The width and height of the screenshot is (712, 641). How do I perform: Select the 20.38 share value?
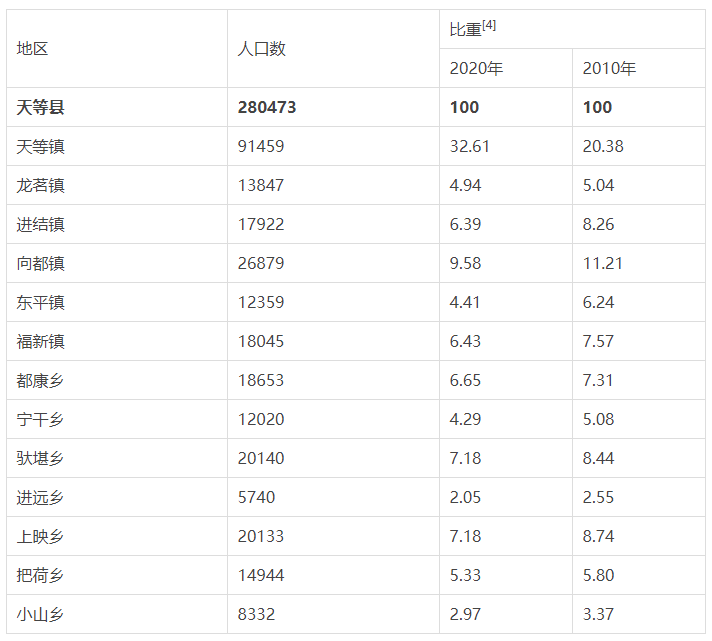(x=603, y=147)
